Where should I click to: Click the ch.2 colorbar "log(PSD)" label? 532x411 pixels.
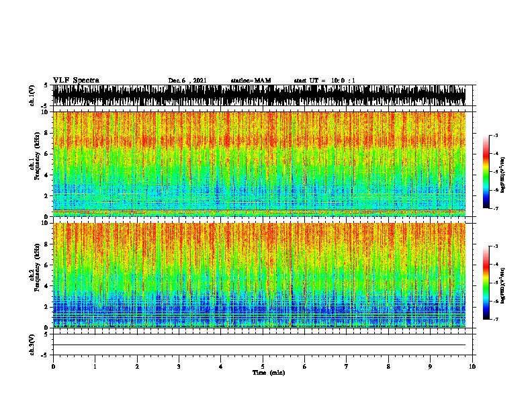pyautogui.click(x=502, y=285)
